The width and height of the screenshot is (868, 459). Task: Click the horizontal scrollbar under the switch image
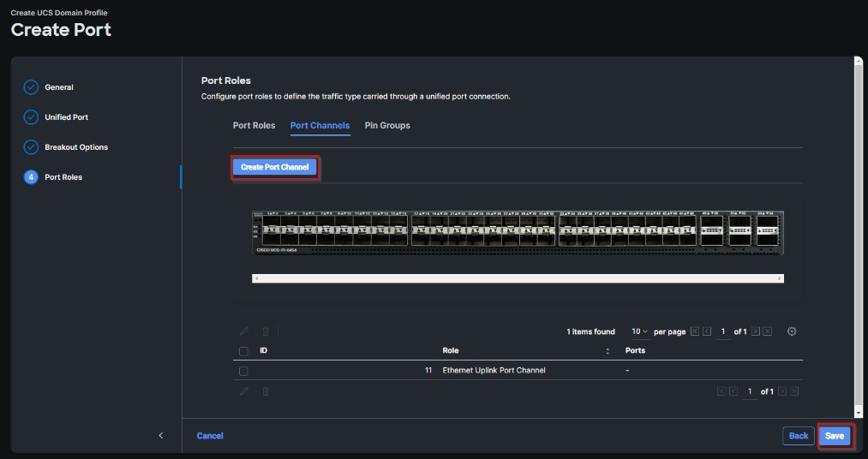pos(518,278)
